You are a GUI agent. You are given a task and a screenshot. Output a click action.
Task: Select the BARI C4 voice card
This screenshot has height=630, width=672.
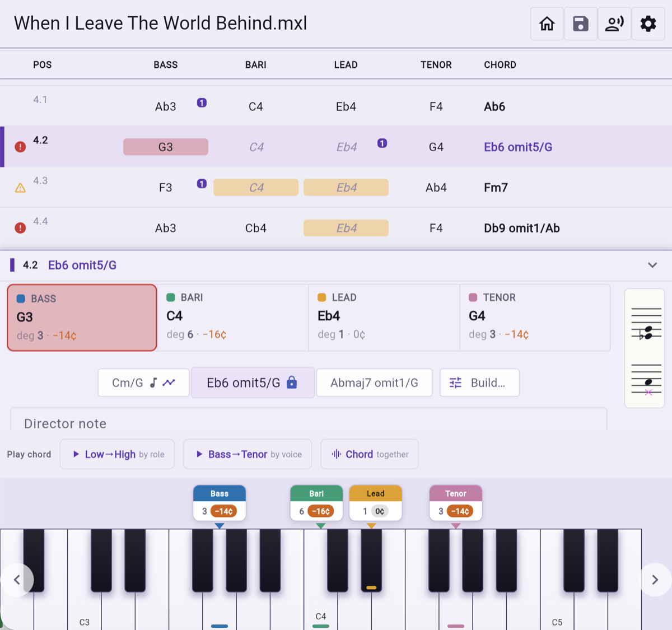233,318
